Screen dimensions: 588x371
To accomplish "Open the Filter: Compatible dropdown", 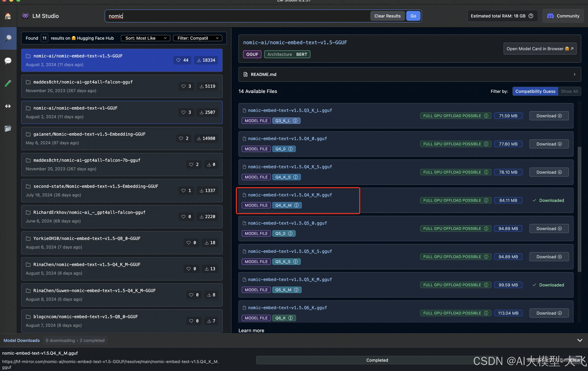I will click(x=198, y=38).
